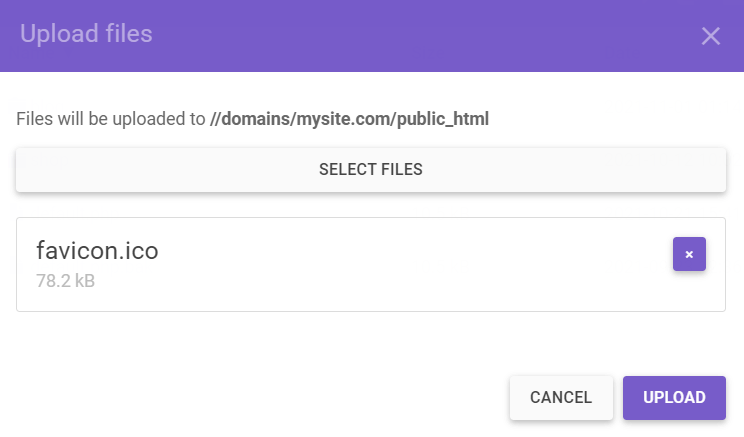Click the //domains/mysite.com/public_html destination path

(x=349, y=120)
